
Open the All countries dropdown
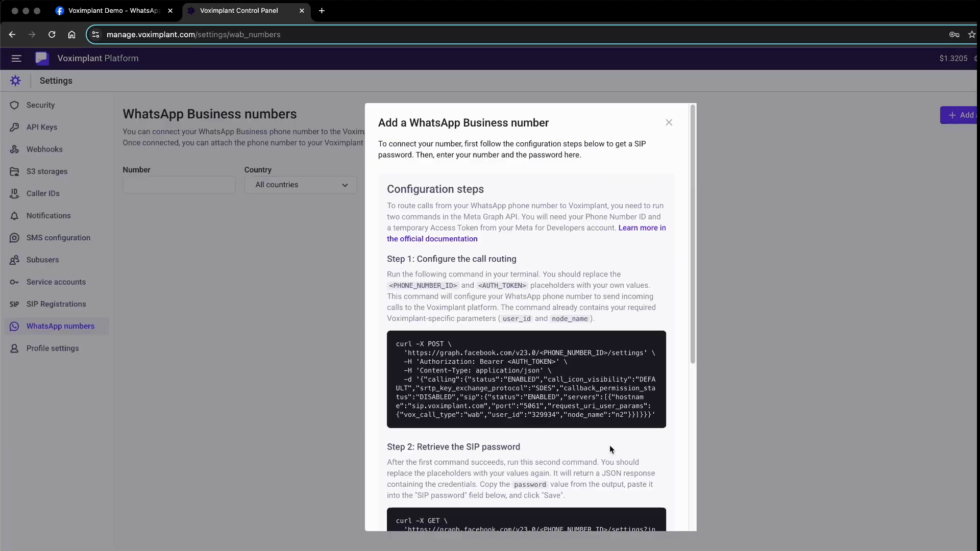tap(301, 185)
